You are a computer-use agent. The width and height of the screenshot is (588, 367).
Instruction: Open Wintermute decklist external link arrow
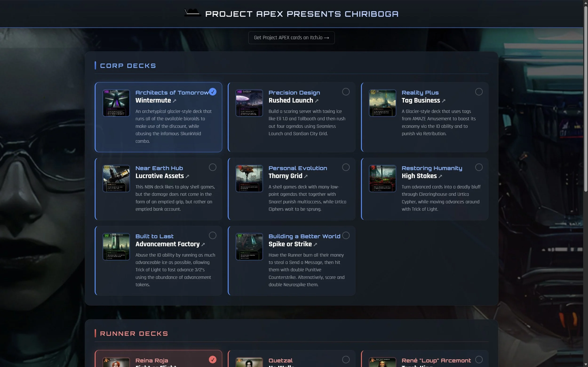(175, 101)
